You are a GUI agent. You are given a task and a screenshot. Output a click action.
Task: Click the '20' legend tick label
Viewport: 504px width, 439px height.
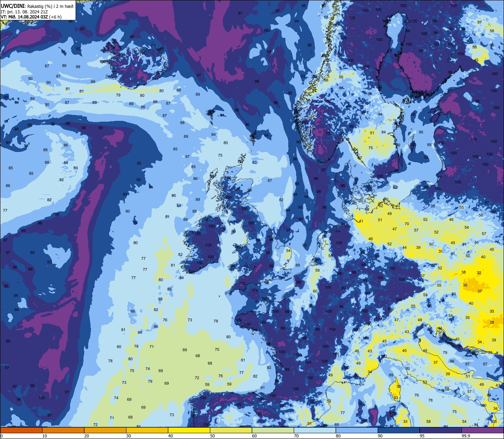click(87, 436)
